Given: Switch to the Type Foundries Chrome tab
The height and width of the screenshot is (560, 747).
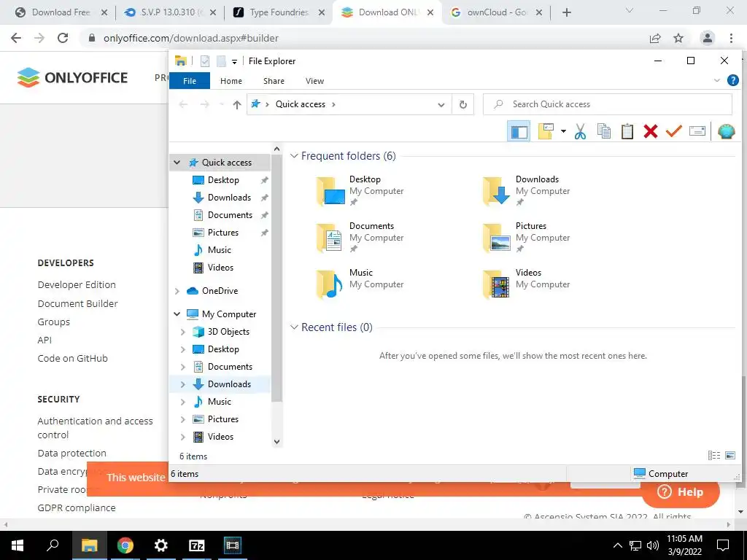Looking at the screenshot, I should point(279,12).
